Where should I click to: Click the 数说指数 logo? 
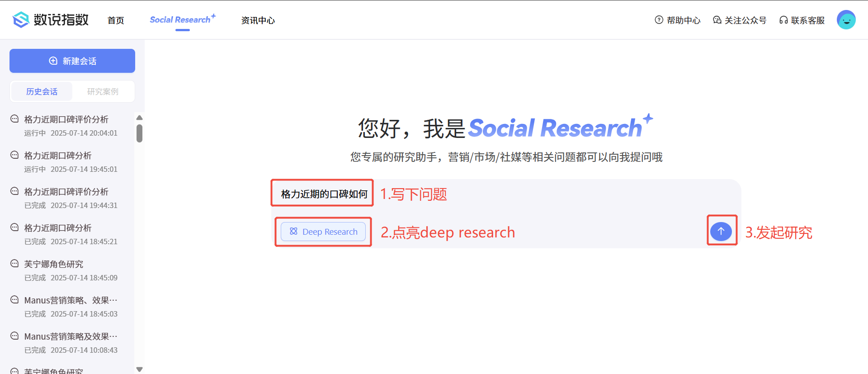coord(50,19)
